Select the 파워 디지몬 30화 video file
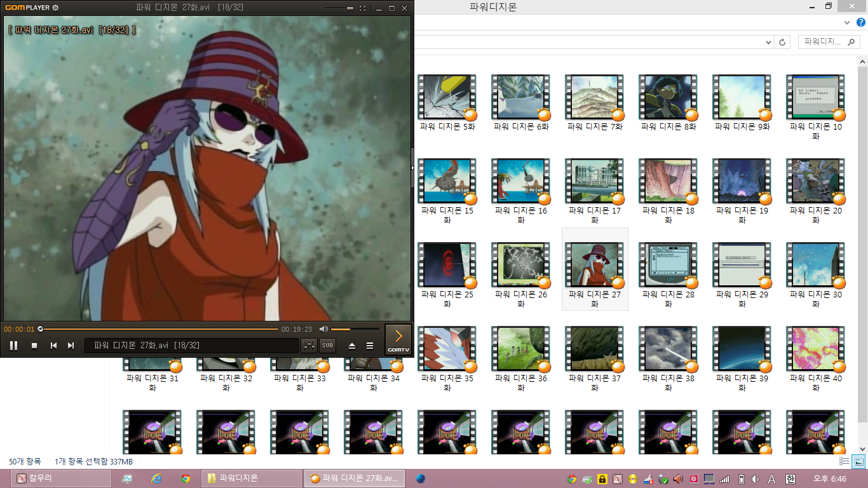Viewport: 868px width, 488px height. click(816, 274)
